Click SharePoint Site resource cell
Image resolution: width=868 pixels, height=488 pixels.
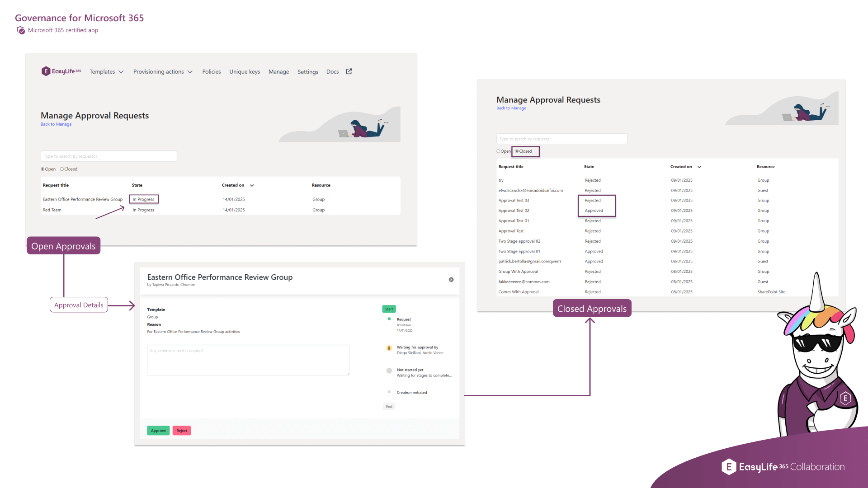[771, 292]
